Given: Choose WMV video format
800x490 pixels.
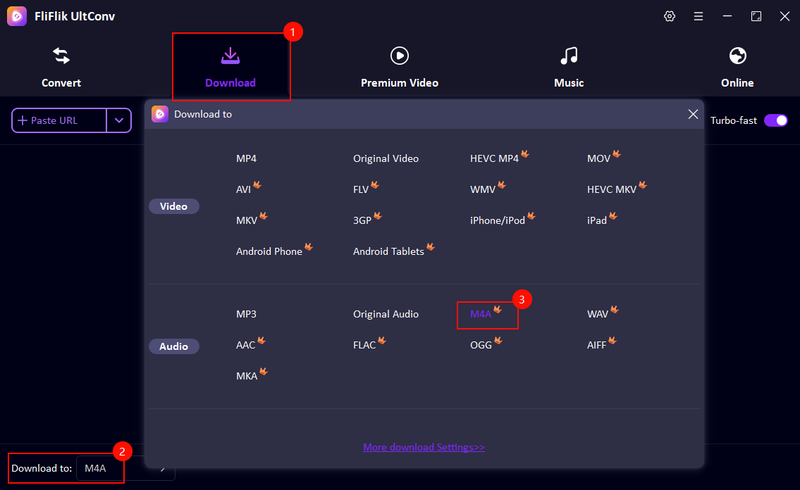Looking at the screenshot, I should pyautogui.click(x=483, y=190).
